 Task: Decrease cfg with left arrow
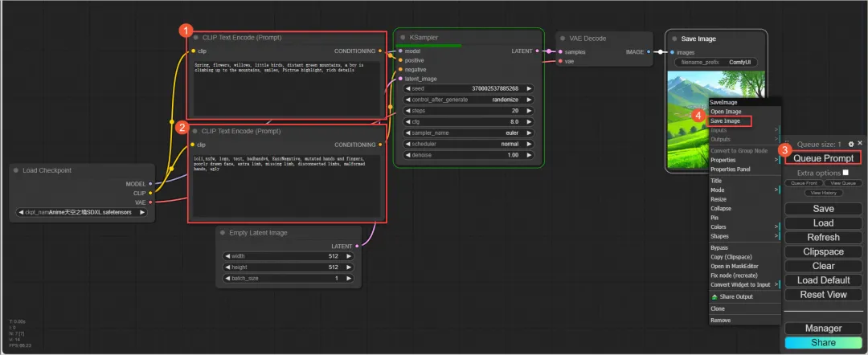coord(408,121)
